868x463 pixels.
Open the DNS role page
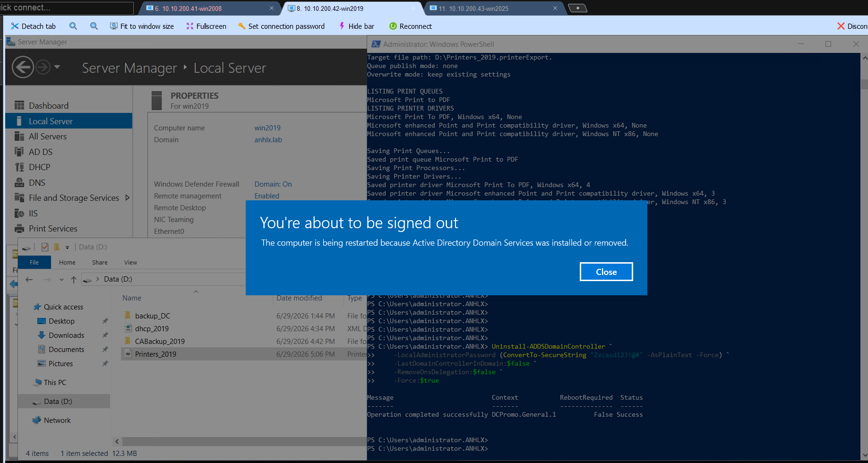click(69, 182)
